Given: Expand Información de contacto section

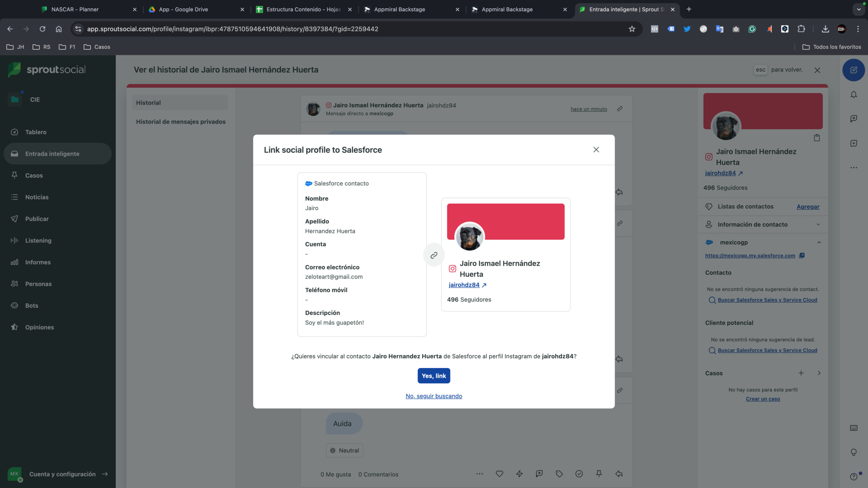Looking at the screenshot, I should tap(763, 224).
